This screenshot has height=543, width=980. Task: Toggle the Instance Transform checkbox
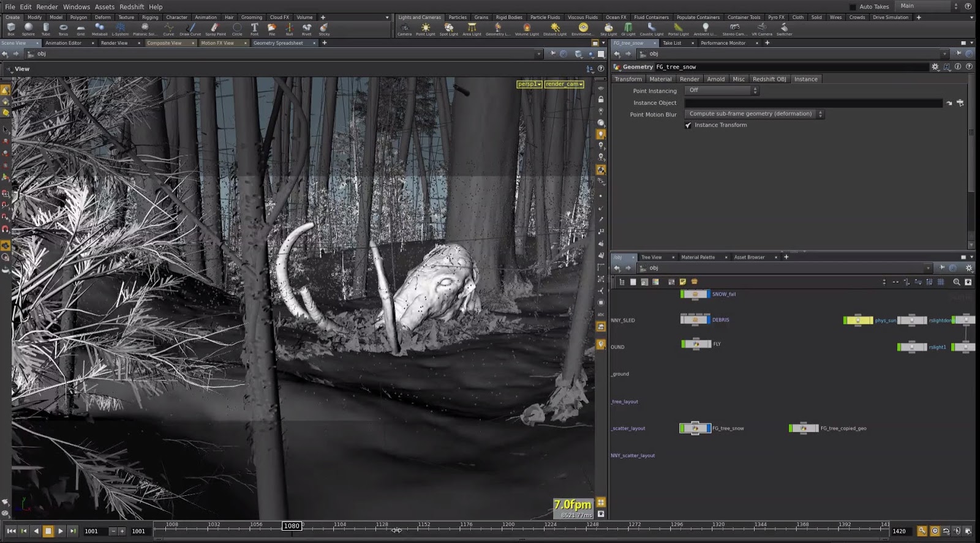pyautogui.click(x=688, y=125)
